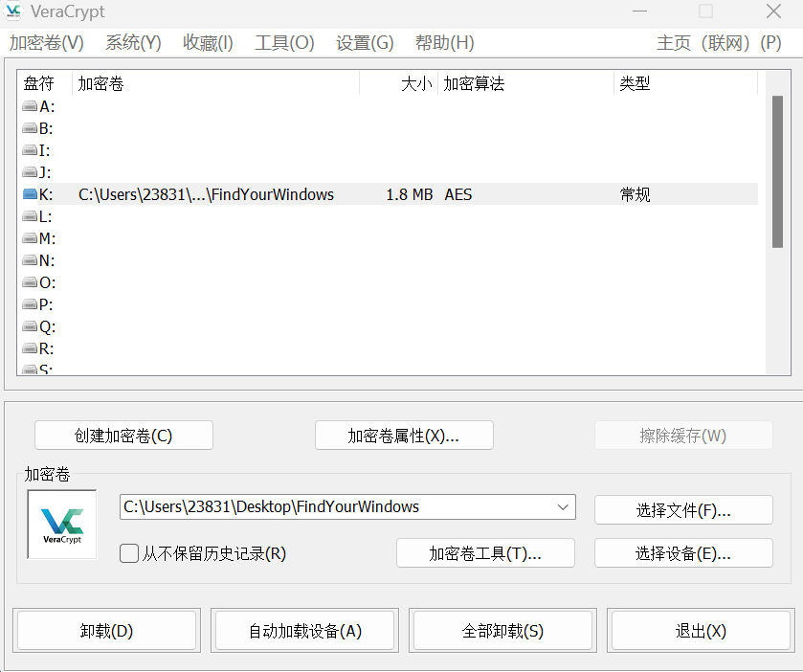Open the 系统(Y) menu
This screenshot has width=803, height=672.
(133, 42)
